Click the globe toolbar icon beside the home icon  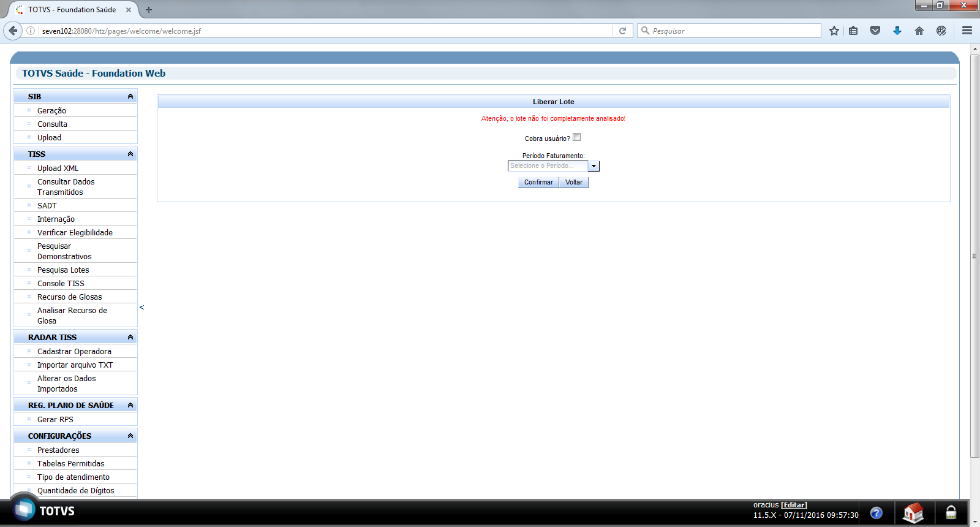tap(941, 31)
